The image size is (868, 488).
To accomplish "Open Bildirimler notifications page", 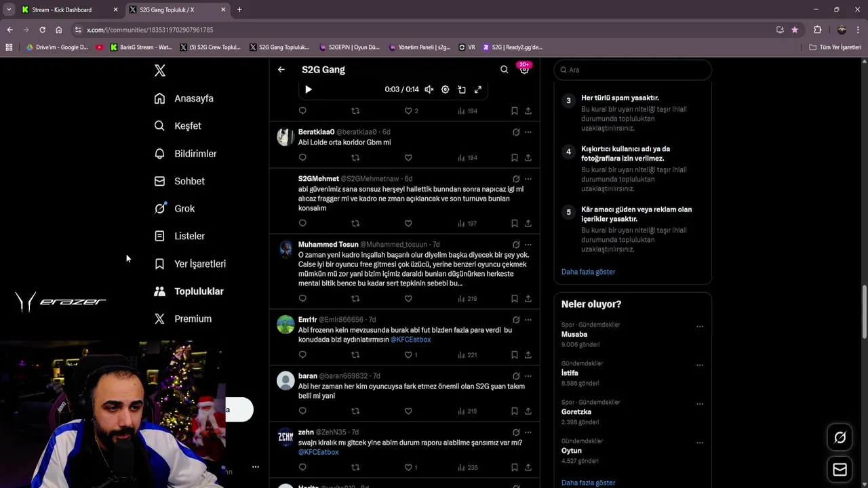I will click(x=185, y=154).
